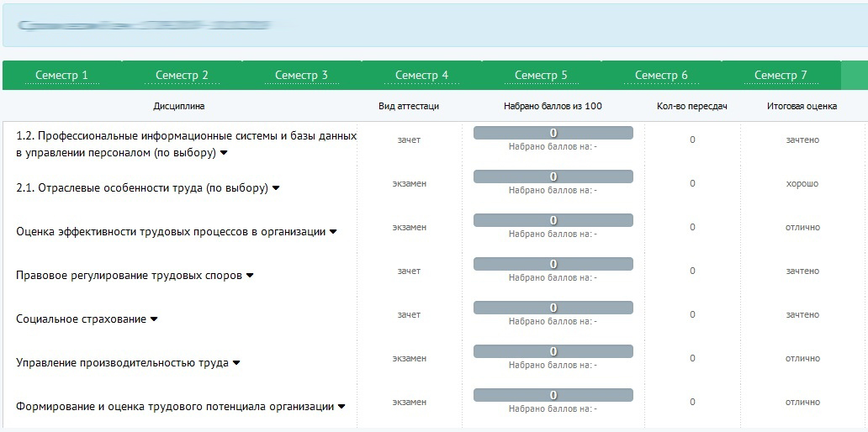Image resolution: width=868 pixels, height=432 pixels.
Task: Go to Семестр 4 tab
Action: click(x=421, y=76)
